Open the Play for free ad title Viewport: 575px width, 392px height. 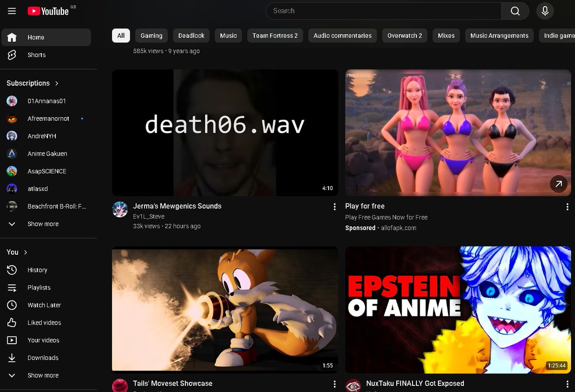(x=365, y=206)
